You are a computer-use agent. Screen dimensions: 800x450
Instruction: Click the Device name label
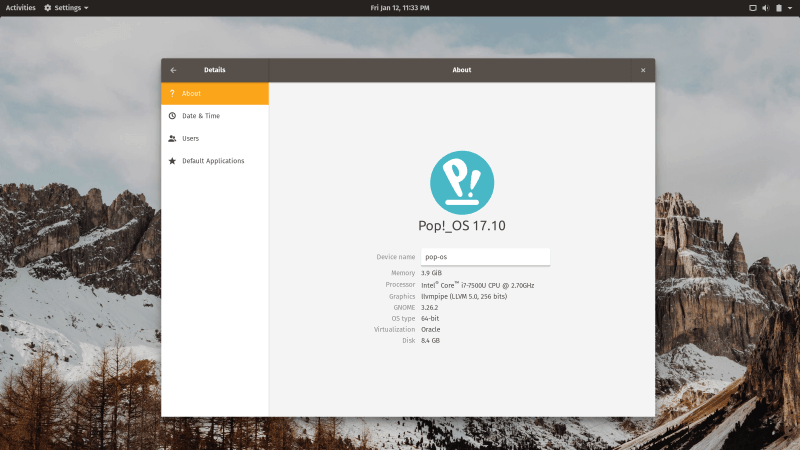coord(395,257)
